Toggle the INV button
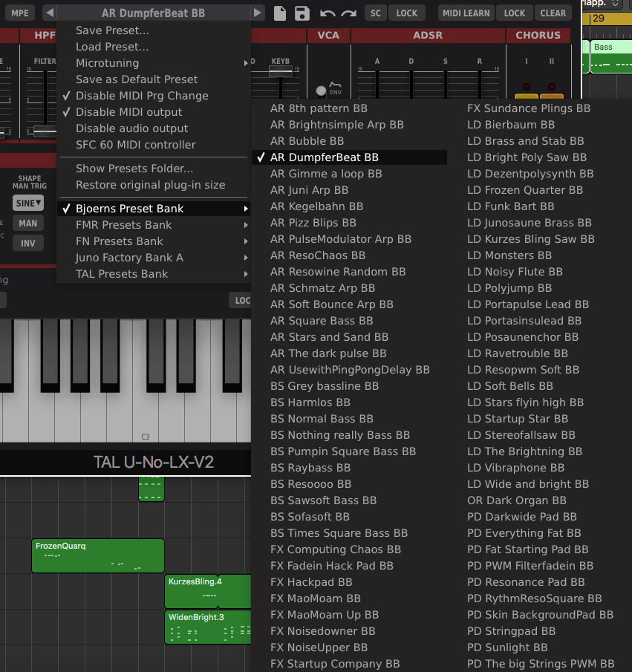632x672 pixels. [x=28, y=244]
